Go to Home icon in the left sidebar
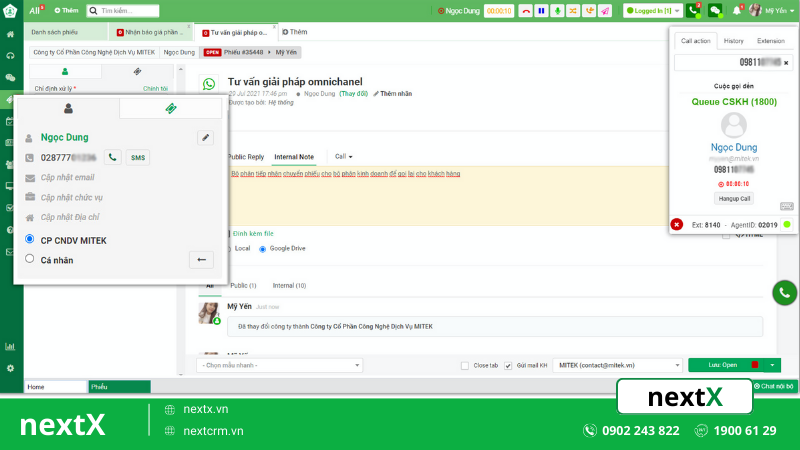Screen dimensions: 800x450 tap(10, 35)
